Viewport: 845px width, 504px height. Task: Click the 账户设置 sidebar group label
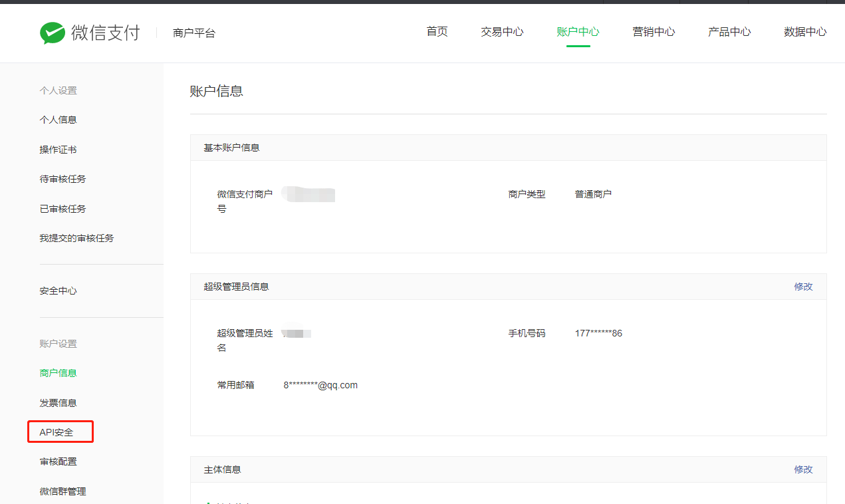click(58, 344)
